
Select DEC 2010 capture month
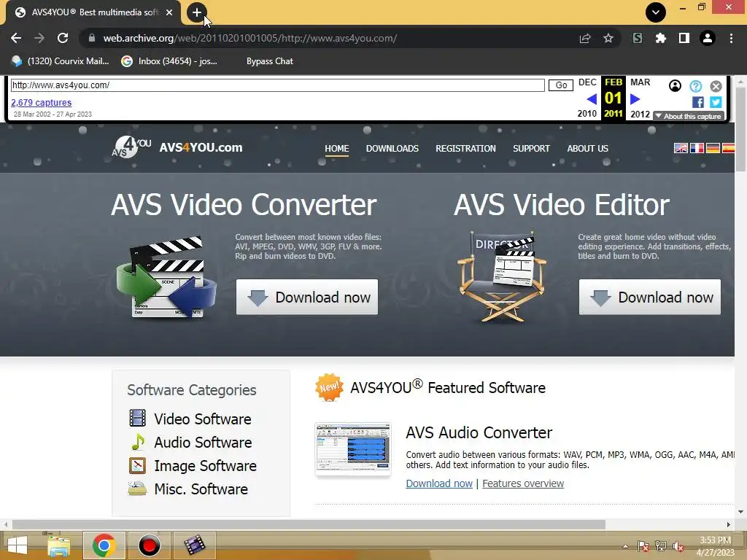587,82
